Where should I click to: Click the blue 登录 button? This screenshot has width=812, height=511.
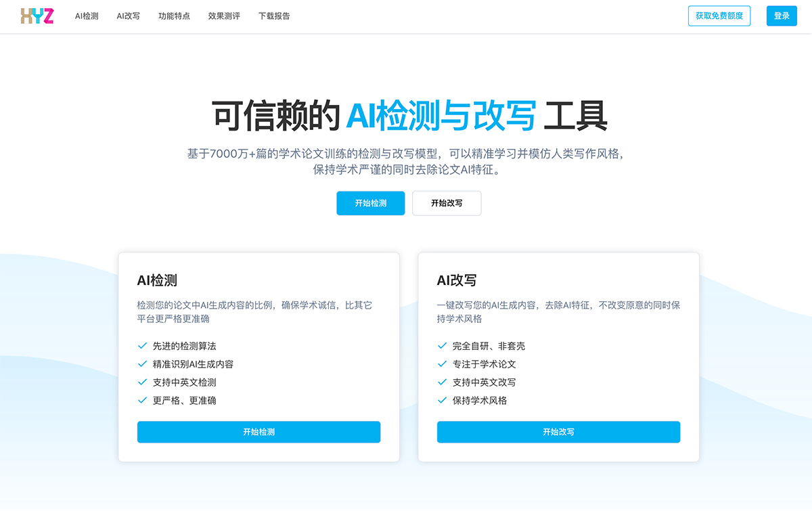pos(782,16)
